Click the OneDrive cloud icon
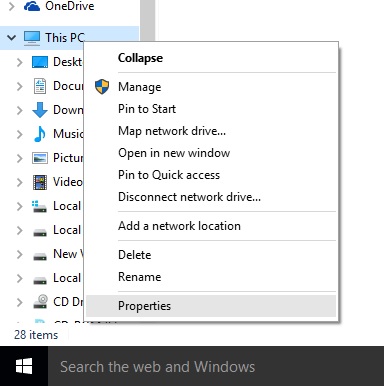Image resolution: width=384 pixels, height=386 pixels. click(x=32, y=6)
